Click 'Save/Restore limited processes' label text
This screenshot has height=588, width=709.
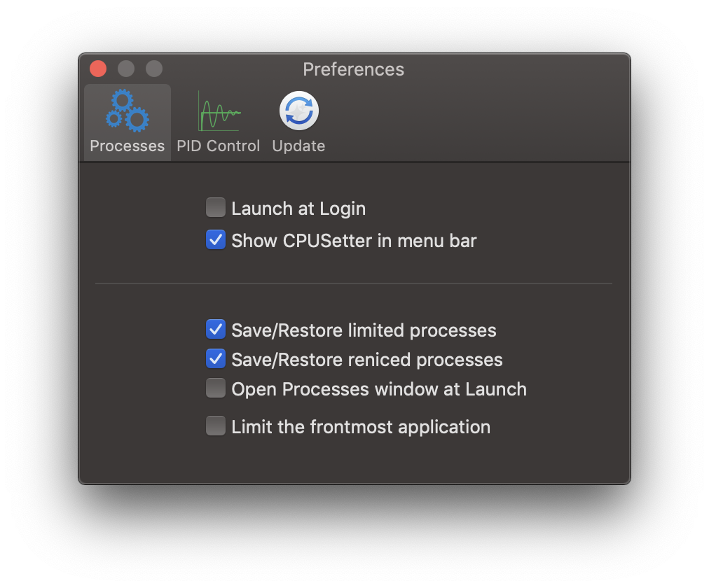pyautogui.click(x=364, y=330)
